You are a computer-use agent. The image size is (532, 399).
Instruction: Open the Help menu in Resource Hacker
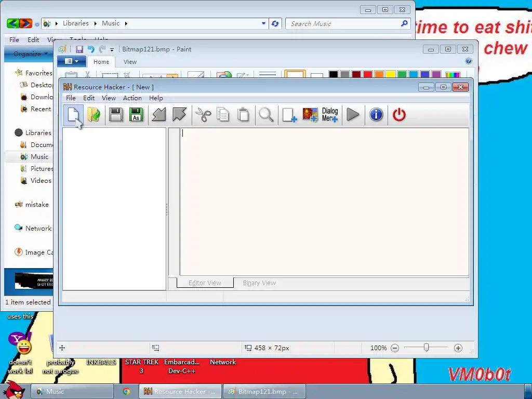(156, 98)
